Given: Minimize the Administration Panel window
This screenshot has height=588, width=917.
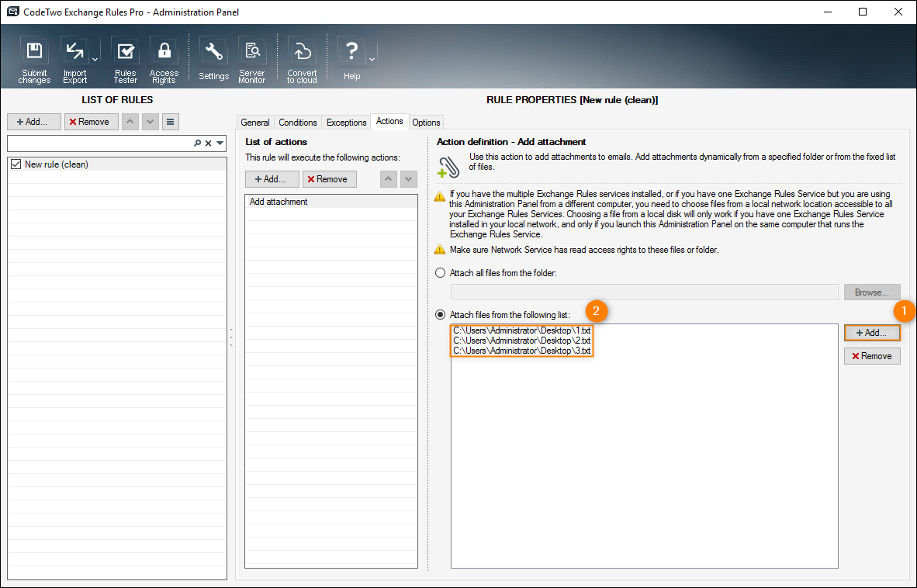Looking at the screenshot, I should click(x=828, y=12).
